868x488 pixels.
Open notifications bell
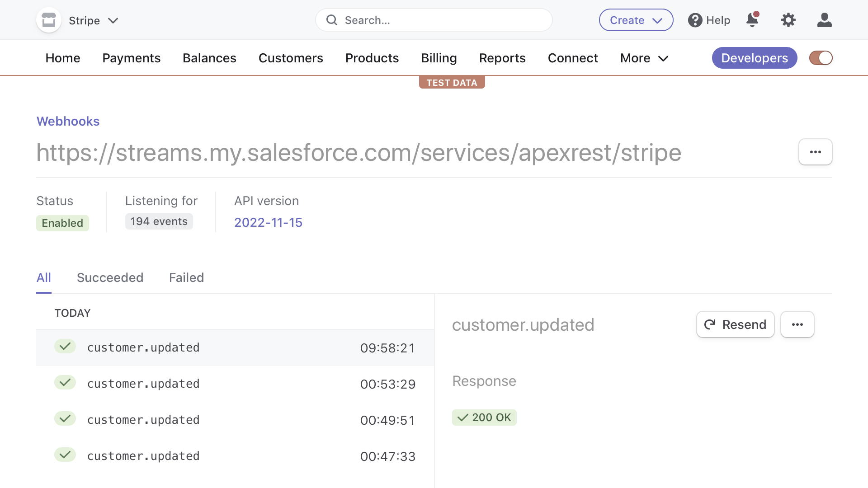coord(752,20)
